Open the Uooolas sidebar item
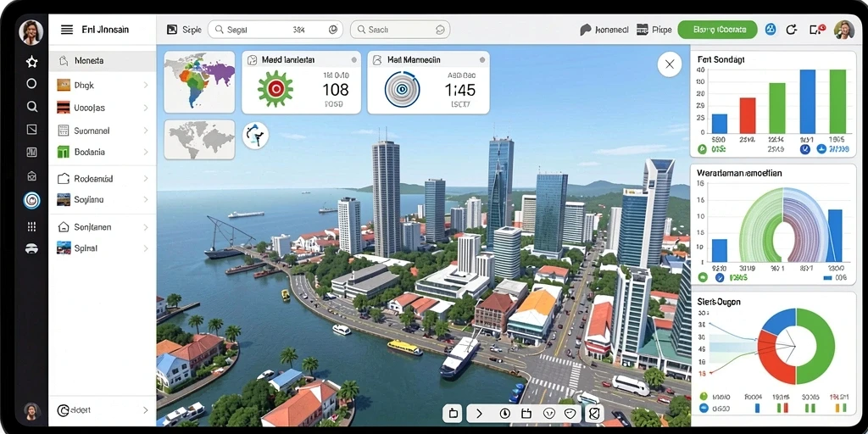 point(103,108)
